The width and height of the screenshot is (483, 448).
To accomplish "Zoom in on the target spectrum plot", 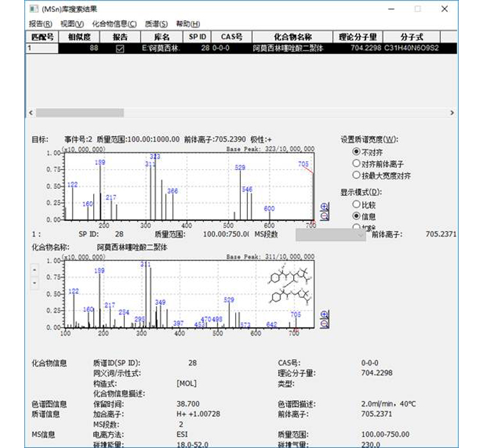I will pos(324,207).
